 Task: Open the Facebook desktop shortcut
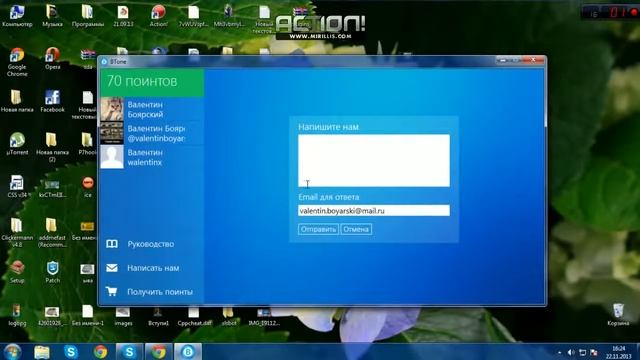tap(53, 101)
